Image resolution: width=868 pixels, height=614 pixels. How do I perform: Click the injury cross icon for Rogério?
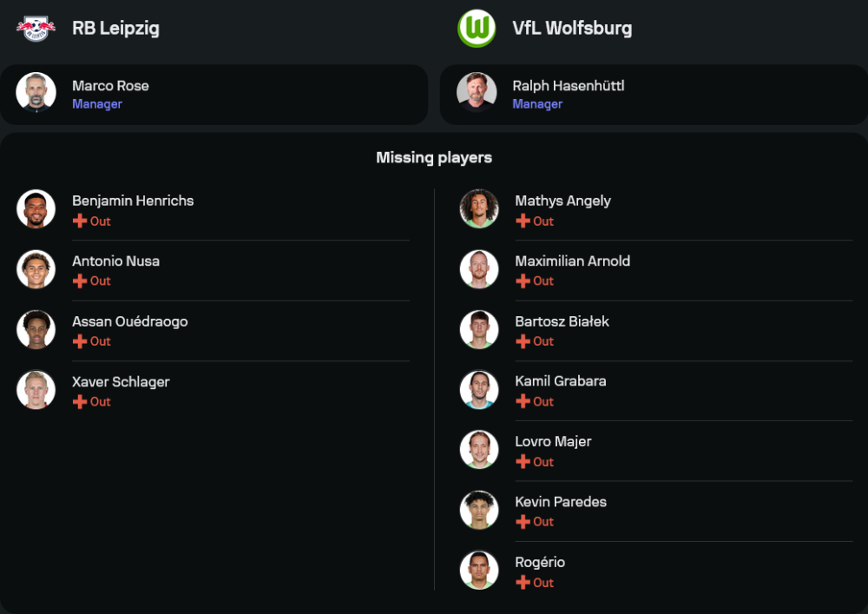point(523,583)
